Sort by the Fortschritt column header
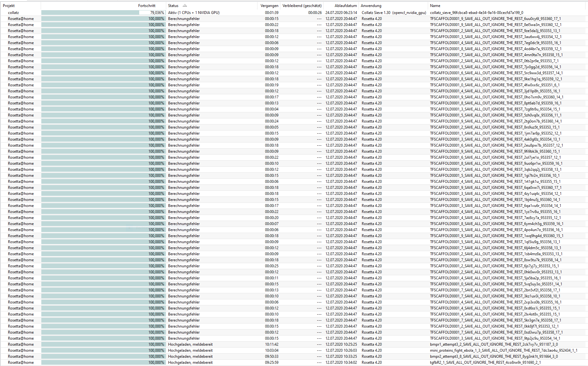The width and height of the screenshot is (588, 366). tap(147, 6)
